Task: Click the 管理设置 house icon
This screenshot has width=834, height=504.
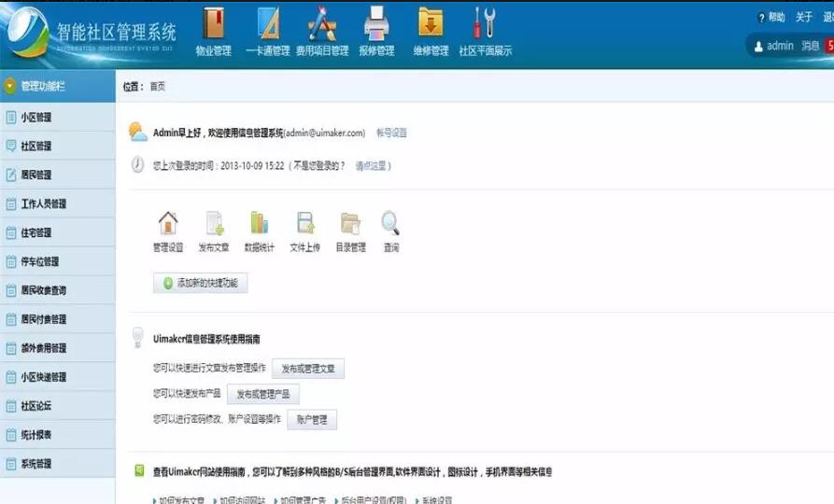Action: pos(168,223)
